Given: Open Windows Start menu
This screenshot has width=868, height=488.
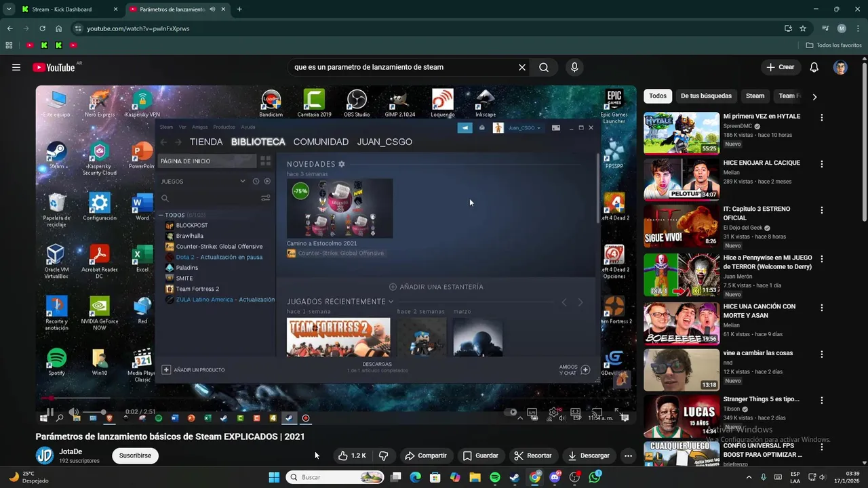Looking at the screenshot, I should point(274,477).
